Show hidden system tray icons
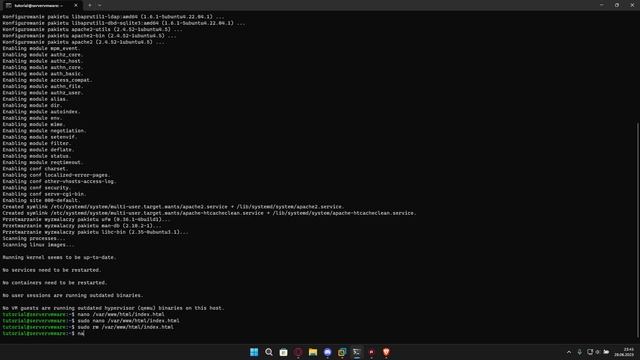 (x=569, y=352)
